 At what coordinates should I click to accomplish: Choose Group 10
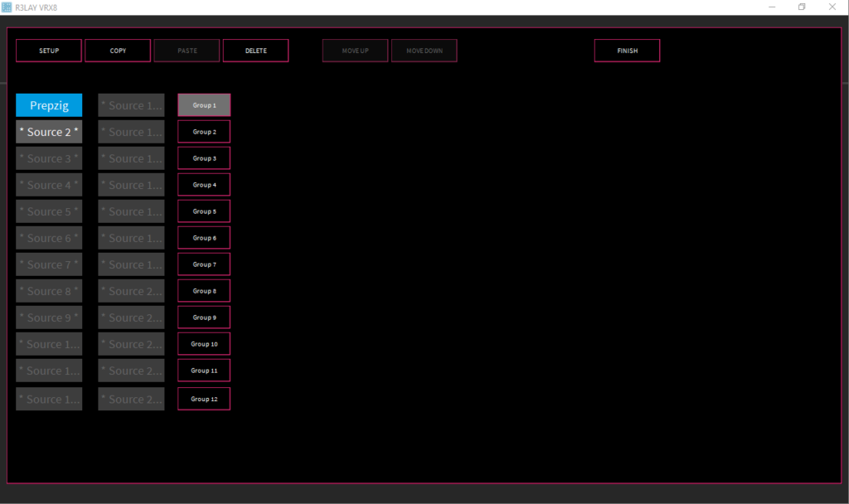(204, 344)
